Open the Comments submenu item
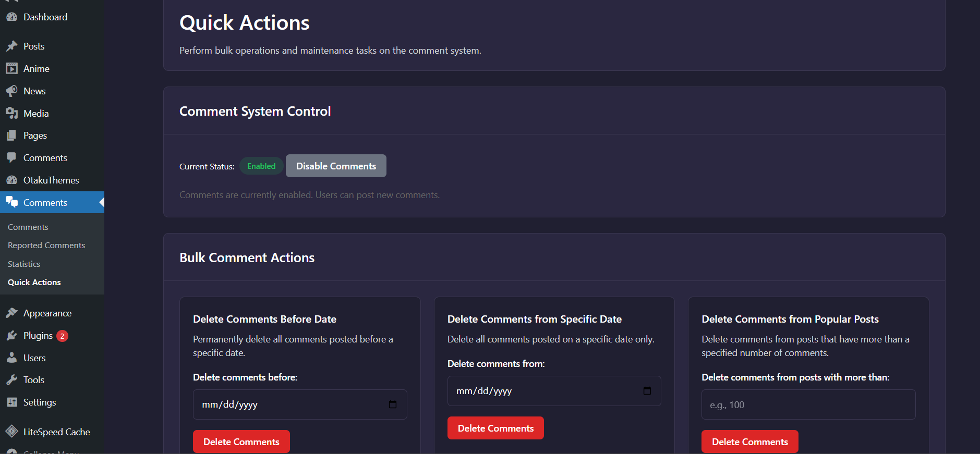 click(x=28, y=227)
